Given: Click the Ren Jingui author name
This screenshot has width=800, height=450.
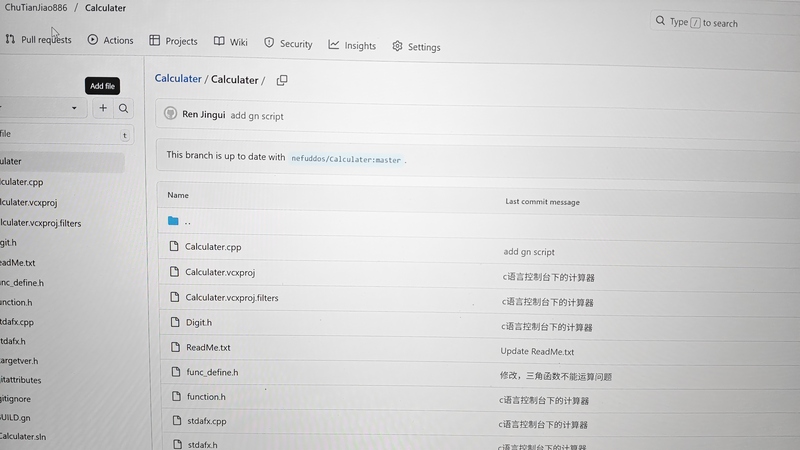Looking at the screenshot, I should tap(204, 114).
